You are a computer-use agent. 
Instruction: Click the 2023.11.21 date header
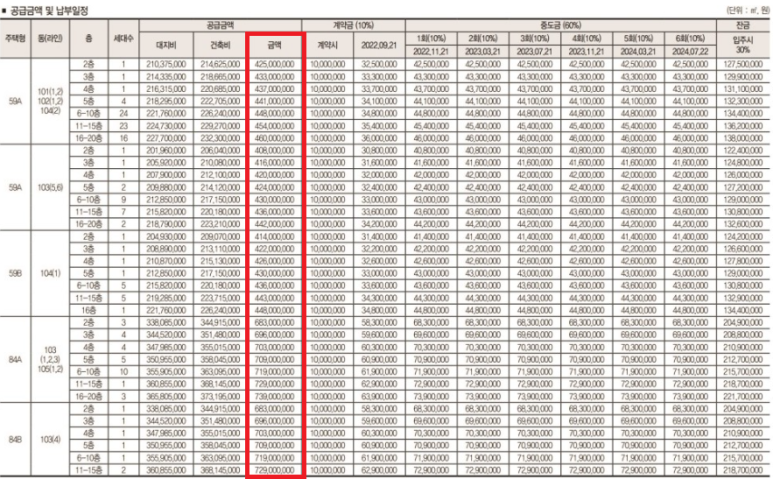(587, 52)
